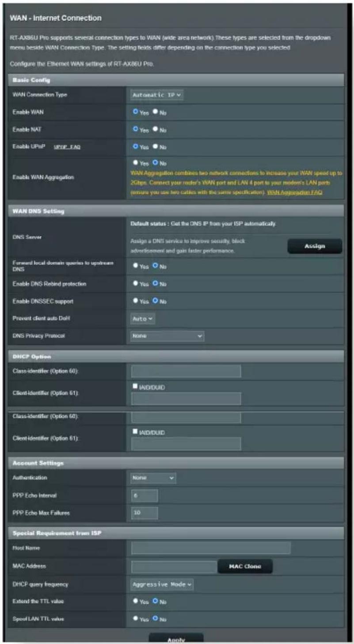The height and width of the screenshot is (644, 354).
Task: Click the second Class-identifier (Option 60) field
Action: point(186,418)
